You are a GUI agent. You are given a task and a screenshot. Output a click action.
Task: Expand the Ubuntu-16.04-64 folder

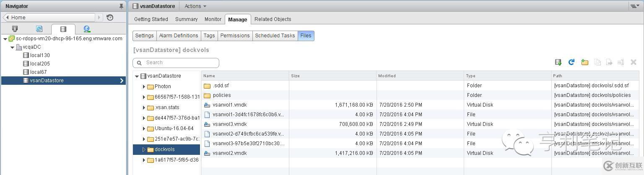point(144,128)
